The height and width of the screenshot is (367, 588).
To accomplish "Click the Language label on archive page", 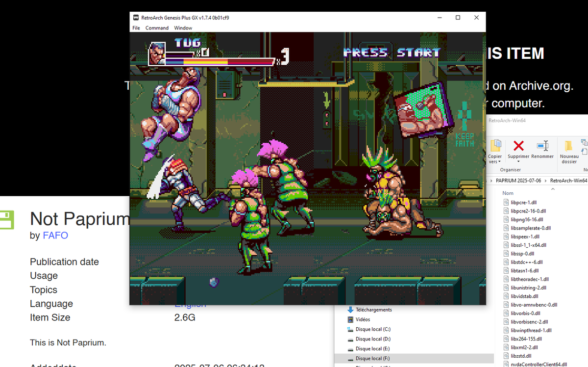I will 51,304.
